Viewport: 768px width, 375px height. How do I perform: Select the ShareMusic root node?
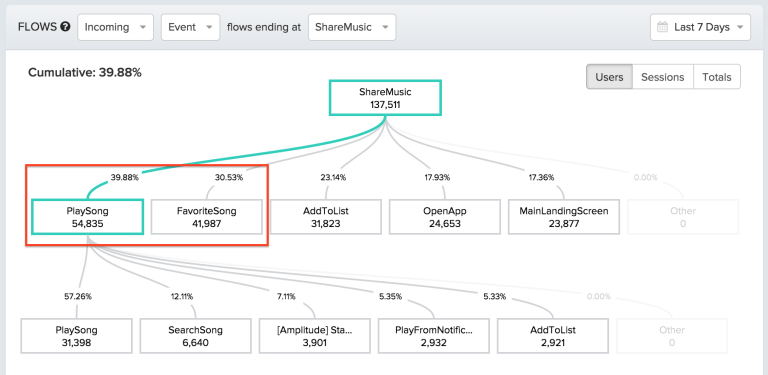tap(385, 98)
